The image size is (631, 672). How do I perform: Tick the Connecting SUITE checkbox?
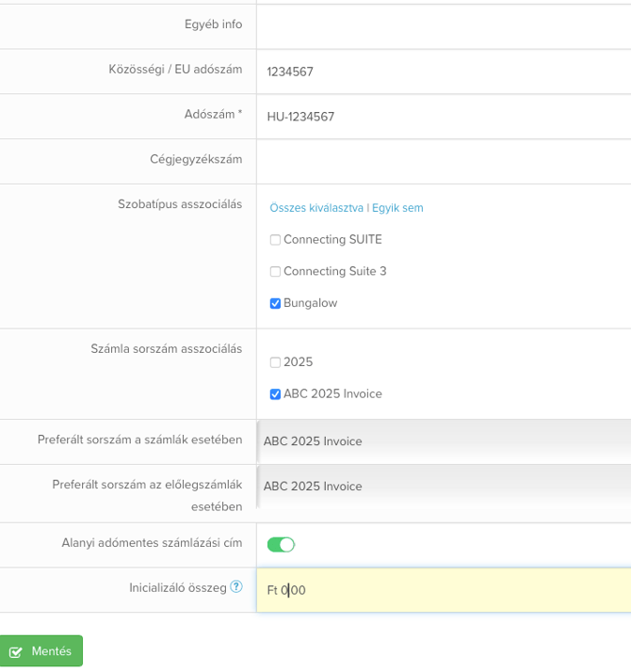pyautogui.click(x=275, y=240)
